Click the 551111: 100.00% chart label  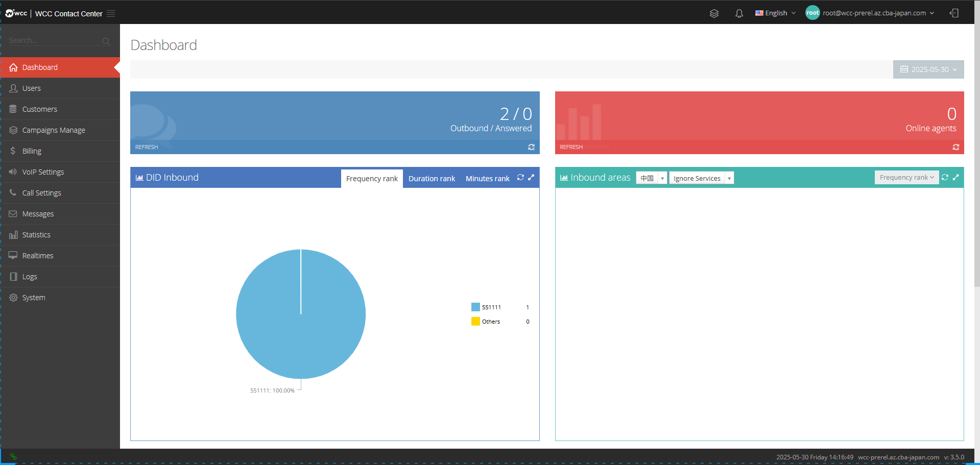click(x=272, y=390)
